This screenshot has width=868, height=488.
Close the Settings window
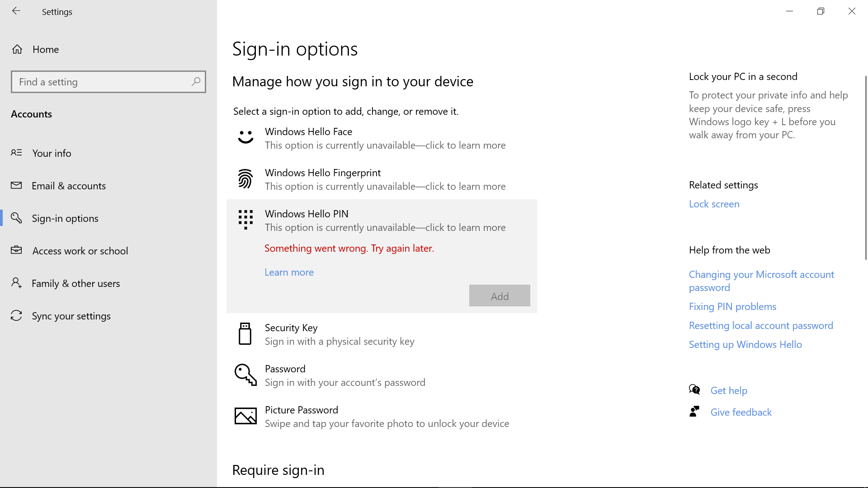coord(852,11)
